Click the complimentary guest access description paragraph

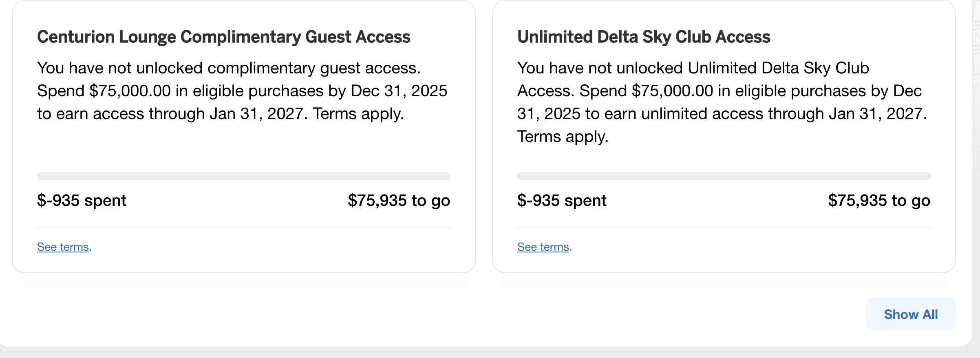(x=242, y=91)
